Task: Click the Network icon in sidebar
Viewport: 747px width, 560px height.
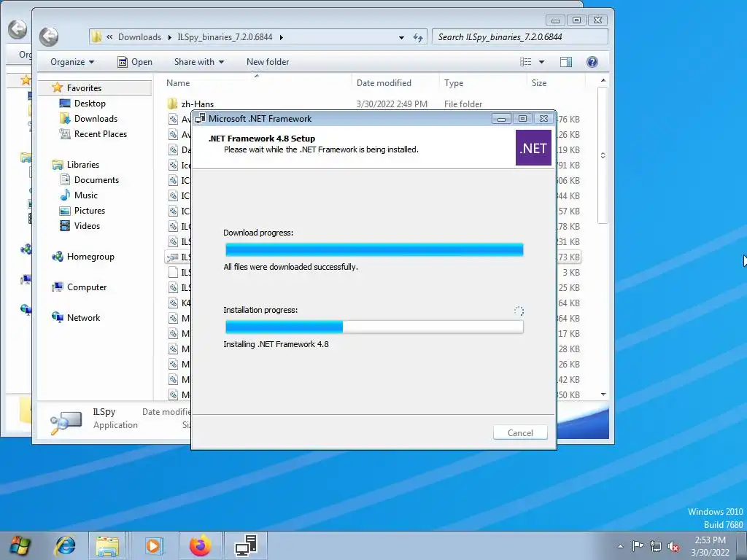Action: [x=58, y=317]
